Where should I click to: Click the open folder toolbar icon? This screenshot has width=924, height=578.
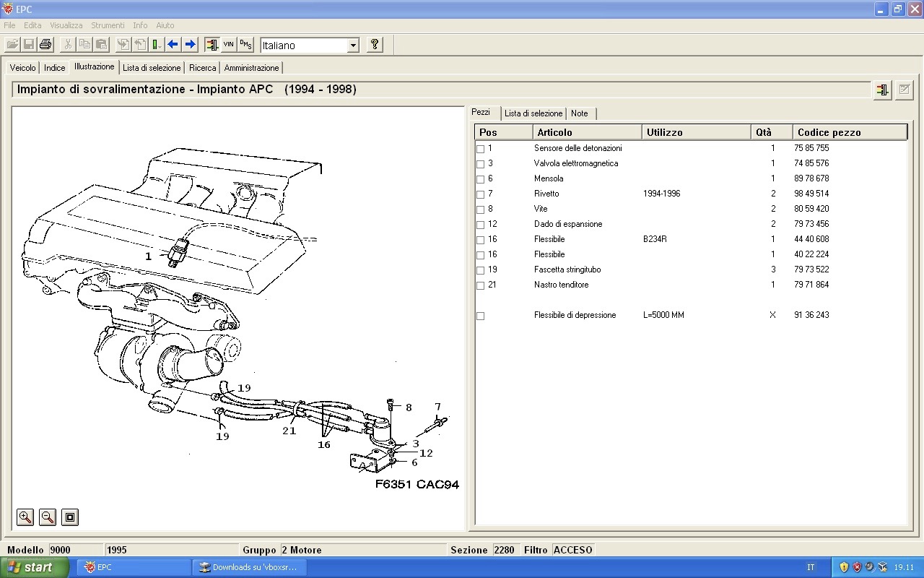point(13,45)
